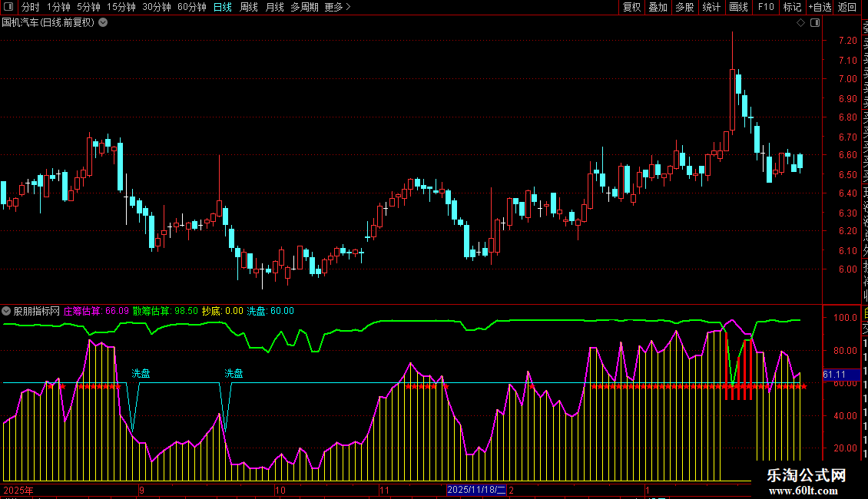Click +自选 to add to watchlist
868x499 pixels.
[x=820, y=8]
